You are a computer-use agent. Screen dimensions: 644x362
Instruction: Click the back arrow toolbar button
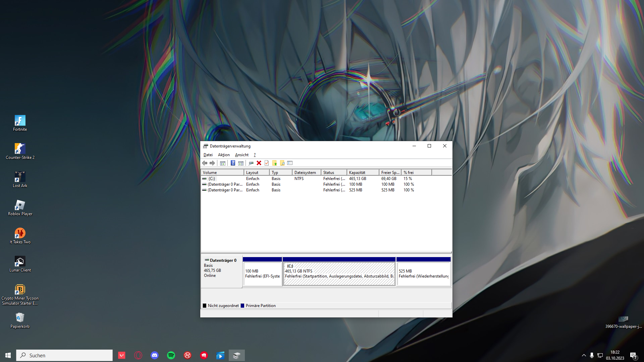pyautogui.click(x=205, y=163)
